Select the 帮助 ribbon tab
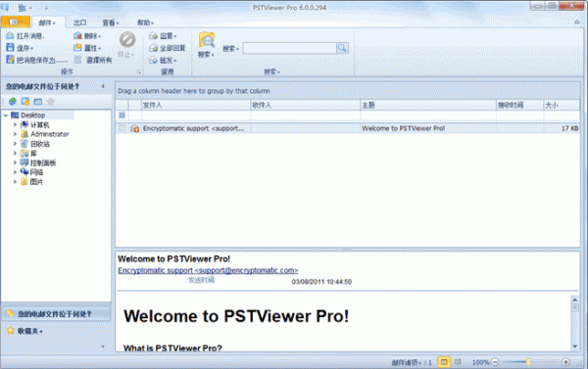This screenshot has height=369, width=588. (x=145, y=23)
